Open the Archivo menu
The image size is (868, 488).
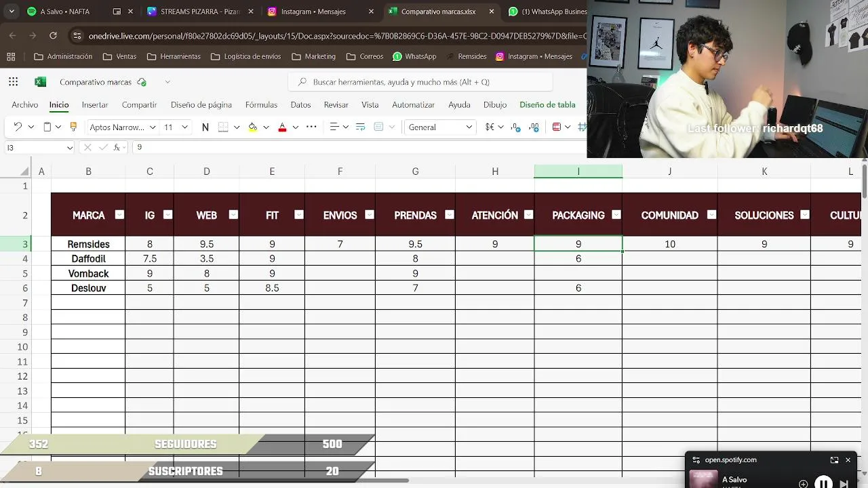(x=24, y=104)
